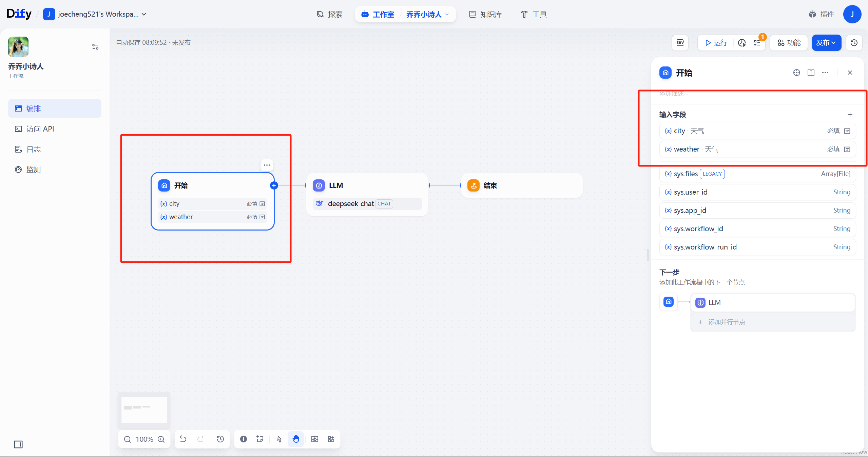Click the 运行 run button
The height and width of the screenshot is (457, 868).
tap(716, 43)
